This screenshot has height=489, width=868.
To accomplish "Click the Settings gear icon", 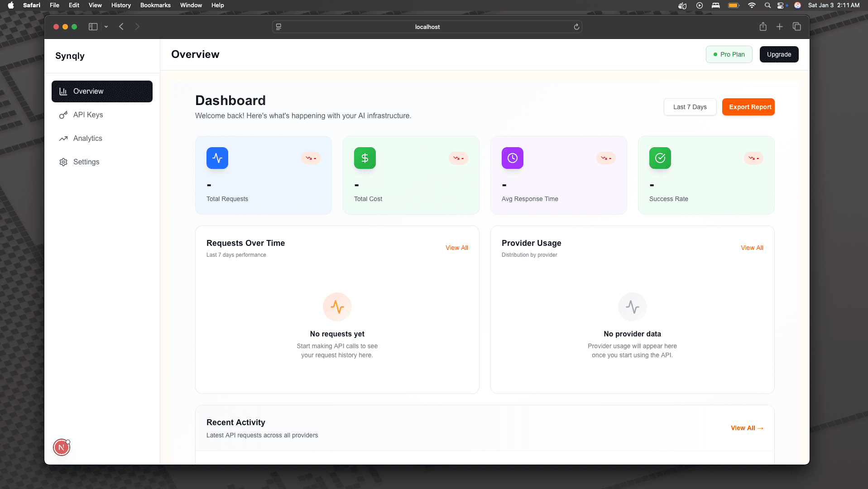I will 63,162.
